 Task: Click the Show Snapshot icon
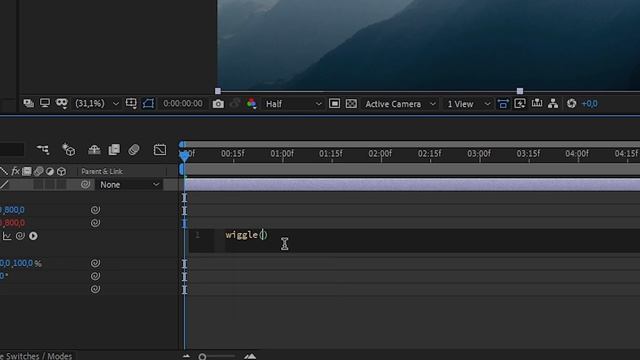pyautogui.click(x=235, y=104)
